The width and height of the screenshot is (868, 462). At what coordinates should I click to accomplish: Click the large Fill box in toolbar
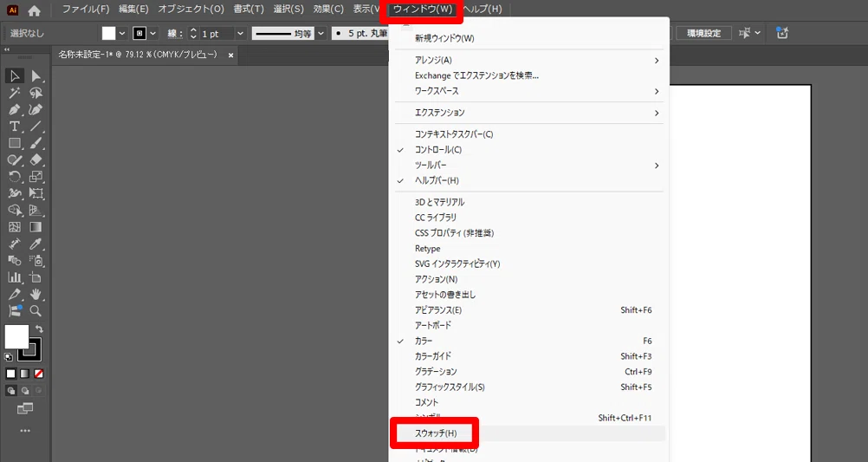[x=16, y=337]
